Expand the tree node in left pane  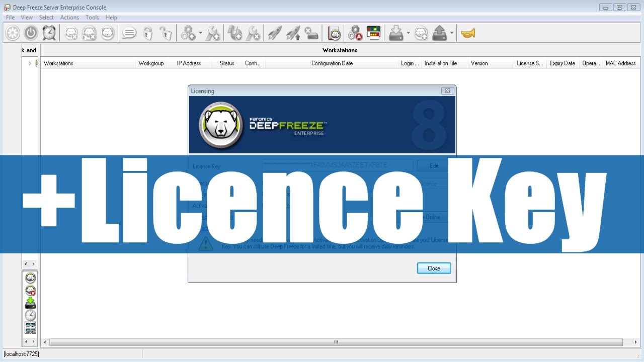(30, 63)
